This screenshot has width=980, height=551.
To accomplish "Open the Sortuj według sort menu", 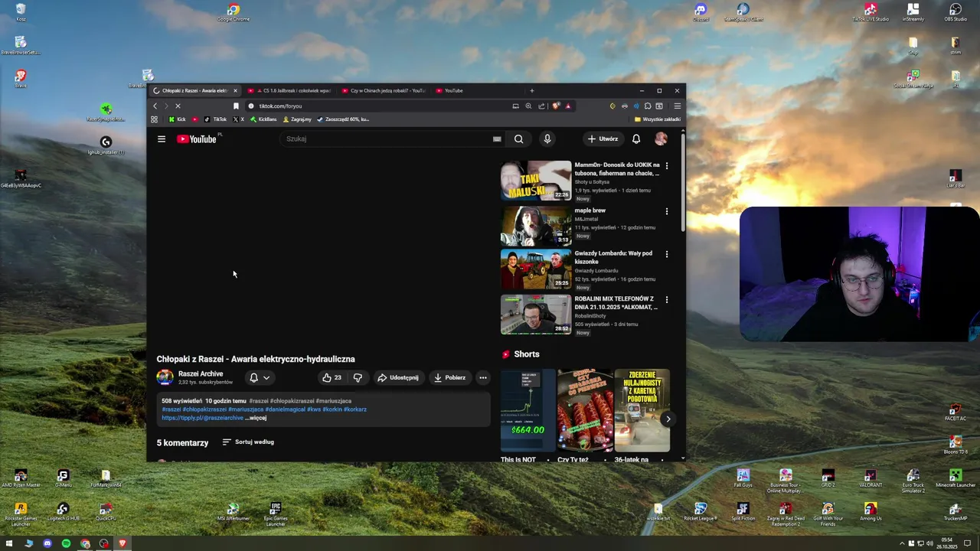I will [x=248, y=442].
